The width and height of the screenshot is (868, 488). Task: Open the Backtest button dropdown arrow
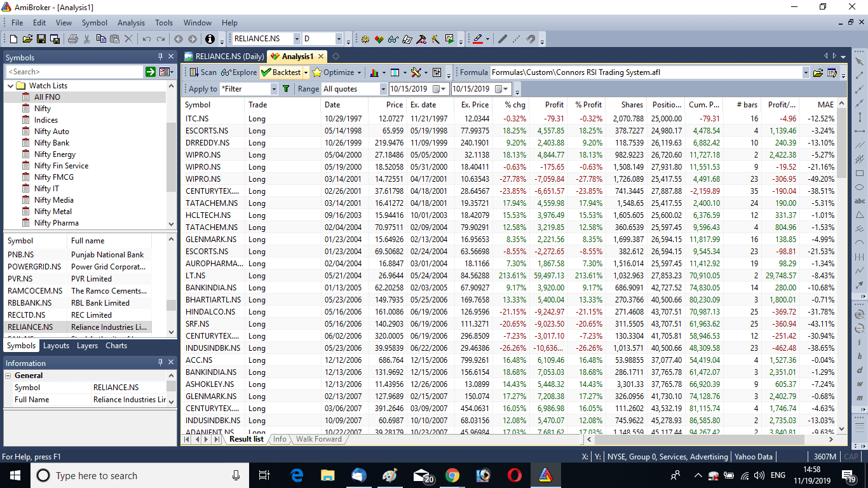[x=306, y=72]
